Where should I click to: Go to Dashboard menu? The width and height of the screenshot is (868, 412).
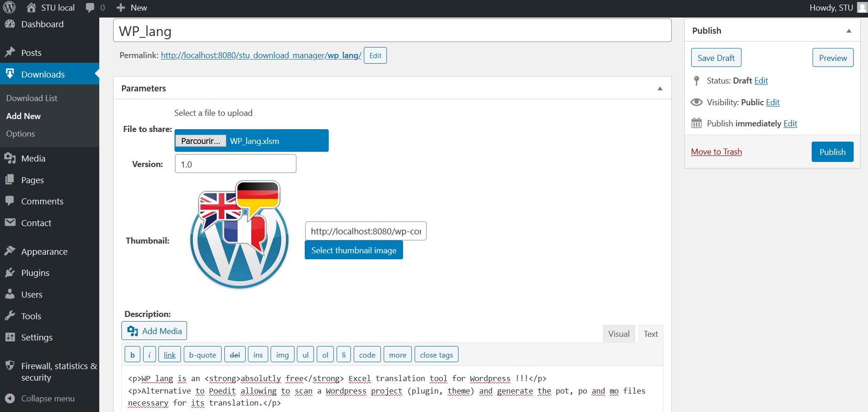click(x=42, y=24)
